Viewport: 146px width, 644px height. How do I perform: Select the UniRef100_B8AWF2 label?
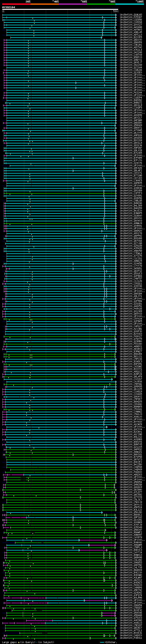pyautogui.click(x=131, y=533)
